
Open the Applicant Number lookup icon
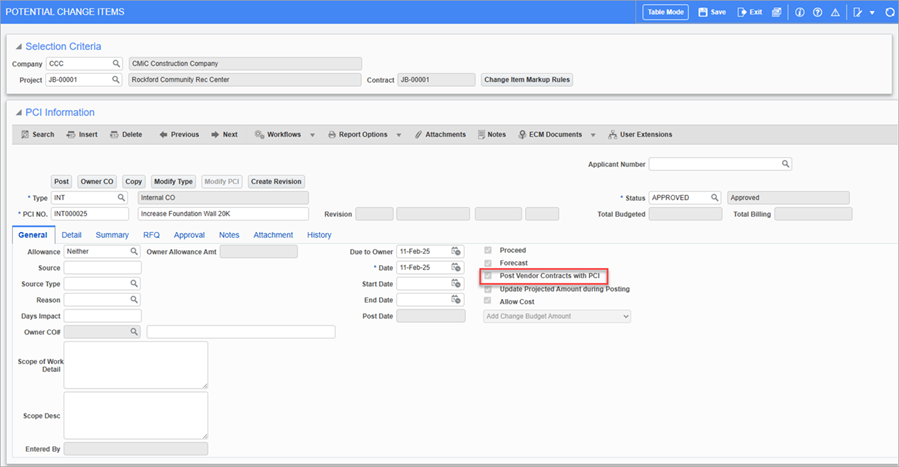785,164
